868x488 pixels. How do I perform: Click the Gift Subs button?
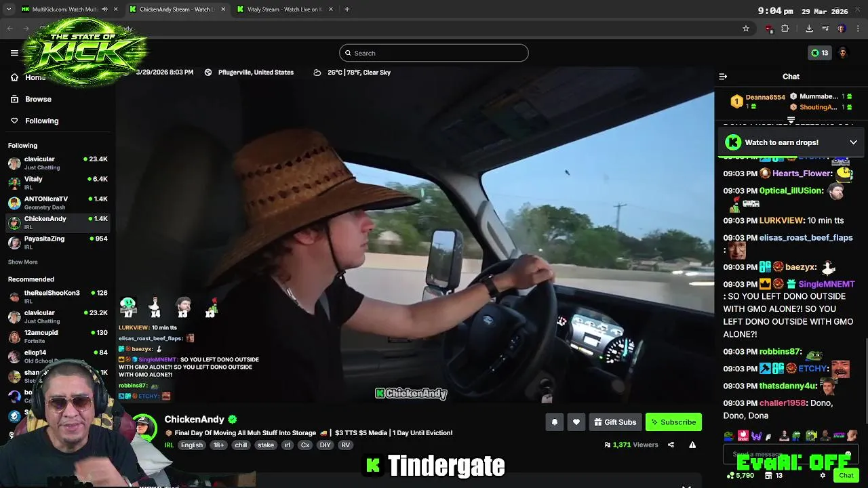click(x=615, y=422)
